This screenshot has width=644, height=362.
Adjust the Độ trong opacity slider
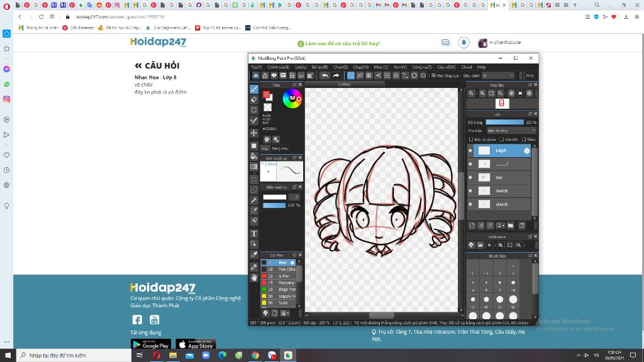tap(504, 123)
